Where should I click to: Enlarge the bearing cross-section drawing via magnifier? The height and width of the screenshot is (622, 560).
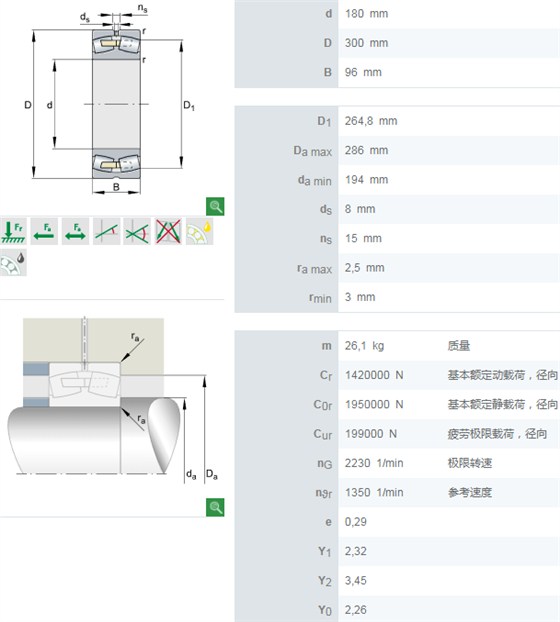coord(215,206)
